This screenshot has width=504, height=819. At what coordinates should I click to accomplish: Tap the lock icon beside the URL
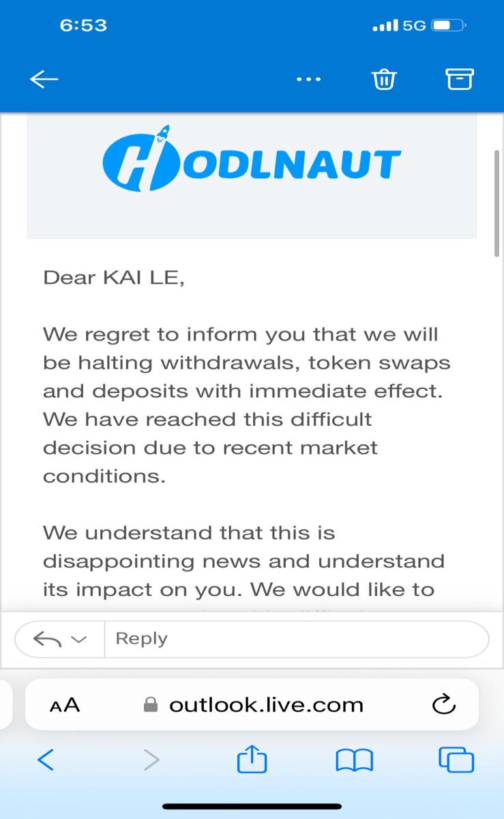click(x=150, y=705)
